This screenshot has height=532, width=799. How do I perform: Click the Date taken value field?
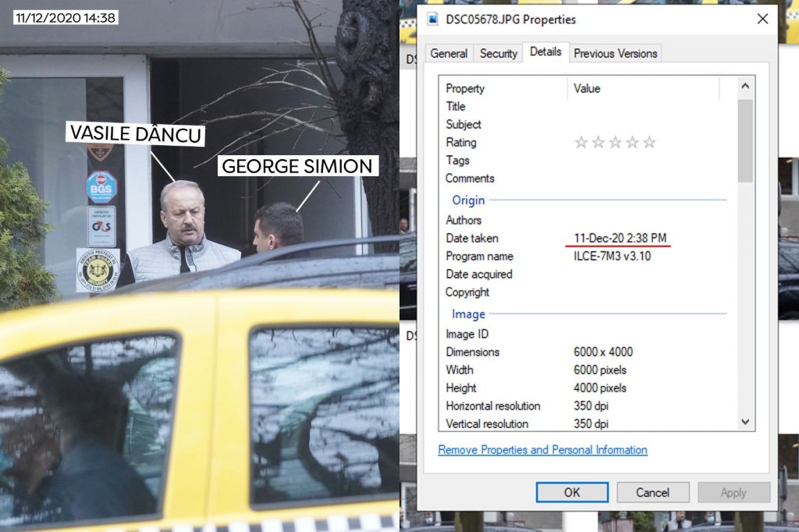point(620,238)
